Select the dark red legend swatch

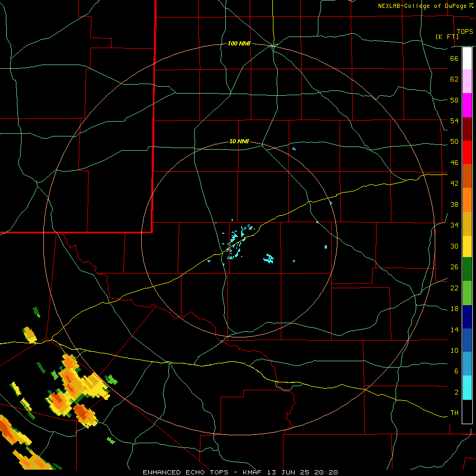point(467,129)
